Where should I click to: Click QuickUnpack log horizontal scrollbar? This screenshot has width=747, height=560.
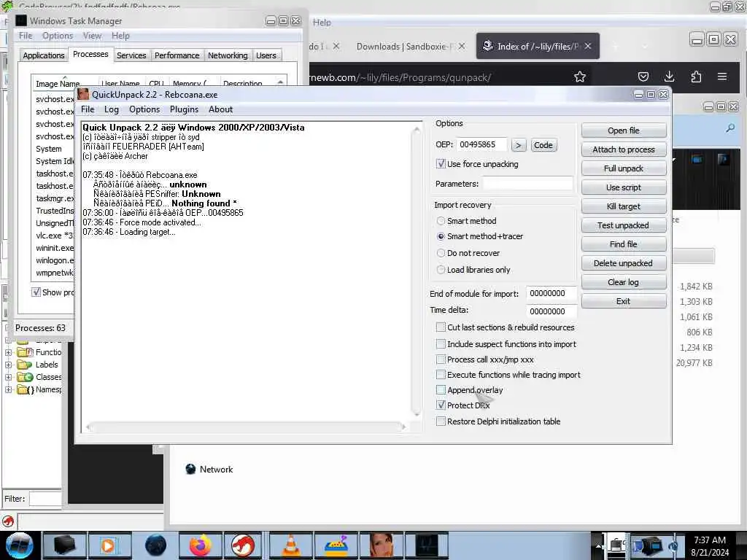tap(246, 427)
